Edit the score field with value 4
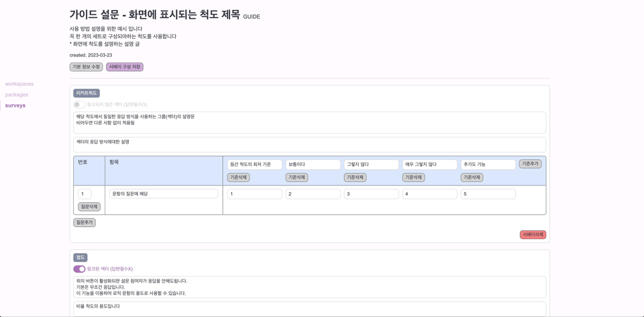Image resolution: width=644 pixels, height=317 pixels. click(x=429, y=194)
